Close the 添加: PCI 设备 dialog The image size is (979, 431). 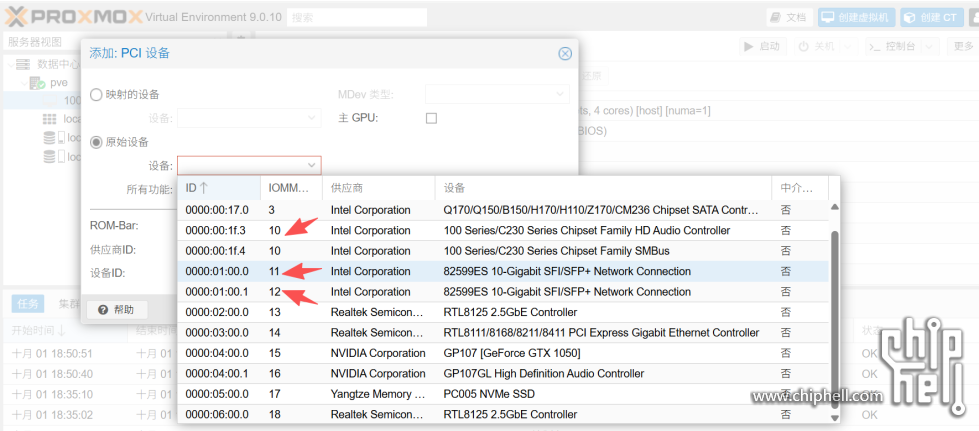coord(565,53)
